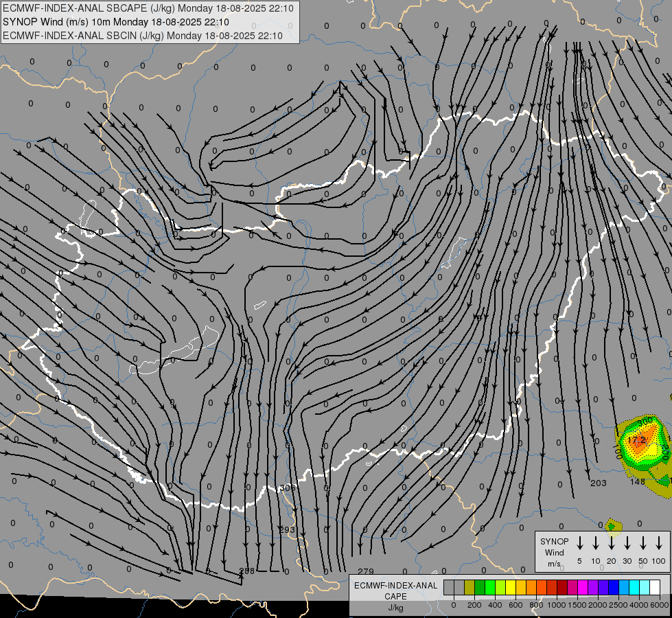Viewport: 672px width, 618px height.
Task: Click the map value 305
Action: click(288, 488)
